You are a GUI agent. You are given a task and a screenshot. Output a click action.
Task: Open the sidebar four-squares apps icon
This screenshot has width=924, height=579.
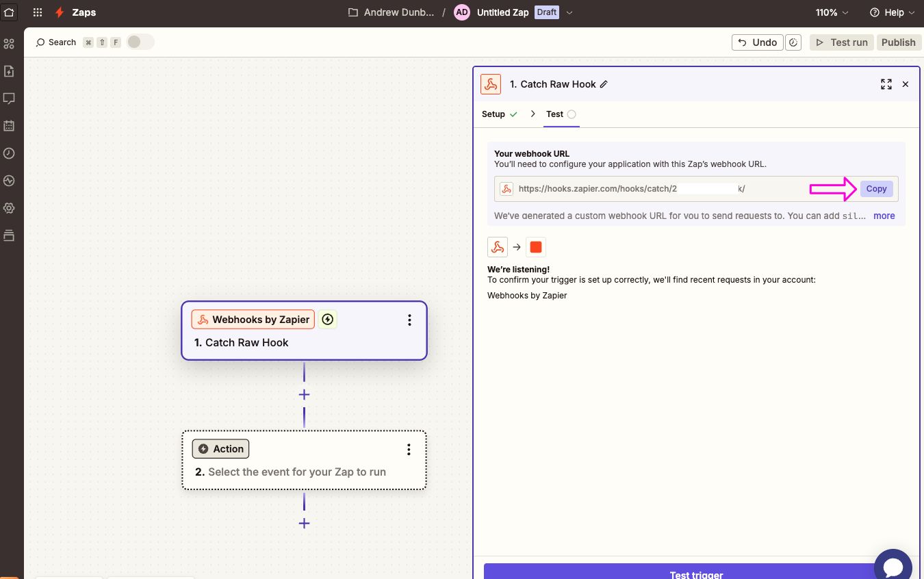(x=9, y=44)
